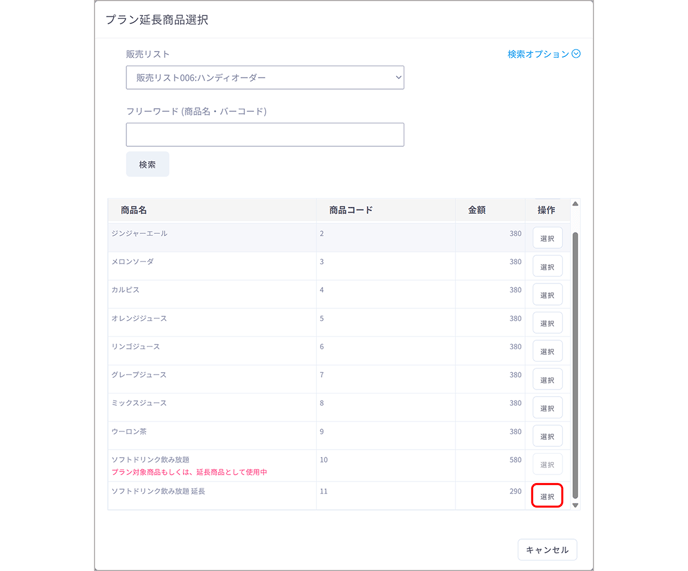Select ウーロン茶 with its 選択 button
Screen dimensions: 688x571
point(547,436)
